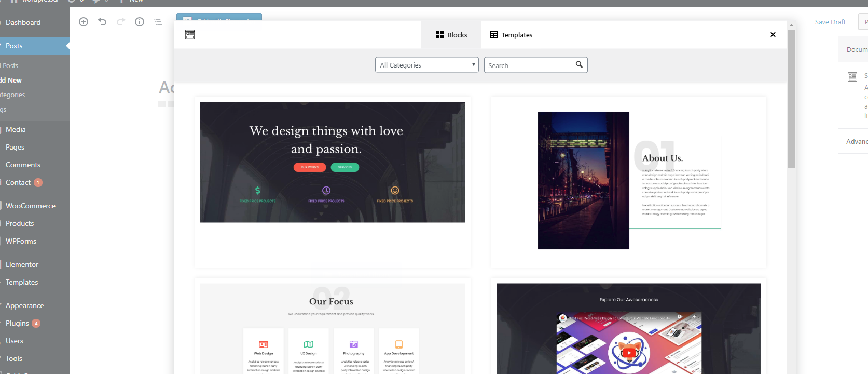The width and height of the screenshot is (868, 374).
Task: Open the Document settings tab
Action: pyautogui.click(x=857, y=49)
